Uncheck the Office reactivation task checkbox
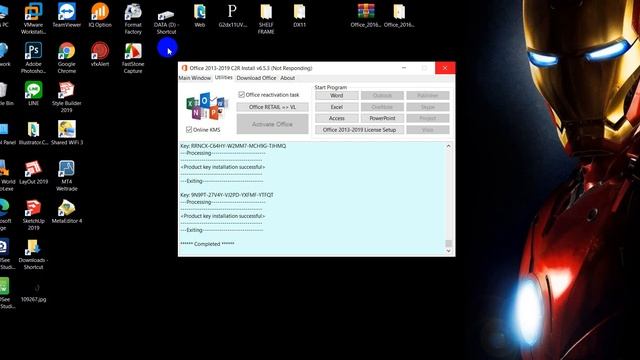 pyautogui.click(x=242, y=95)
